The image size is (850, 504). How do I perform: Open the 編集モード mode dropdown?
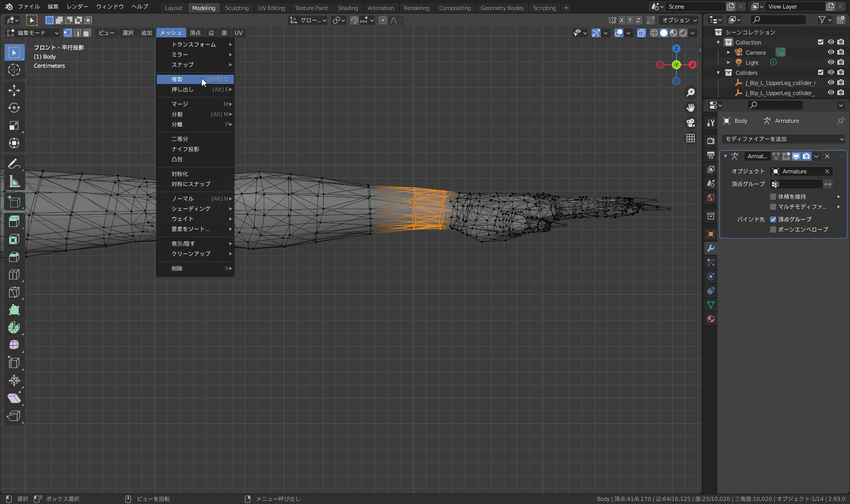click(x=33, y=33)
